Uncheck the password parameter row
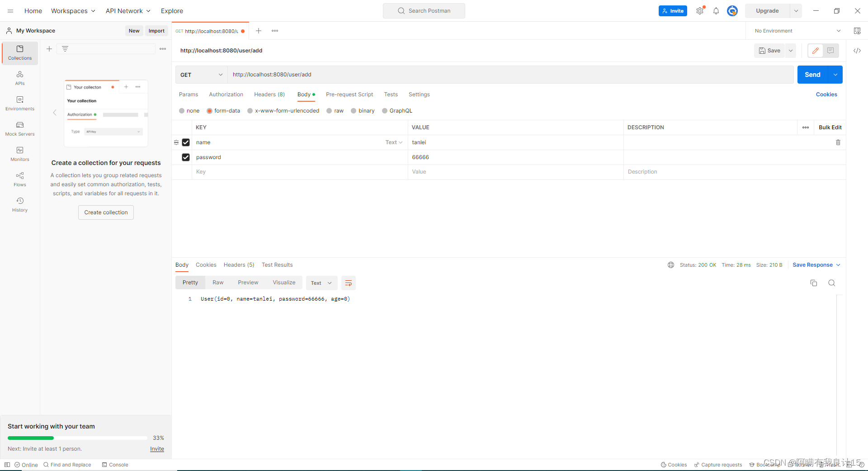868x471 pixels. coord(186,157)
